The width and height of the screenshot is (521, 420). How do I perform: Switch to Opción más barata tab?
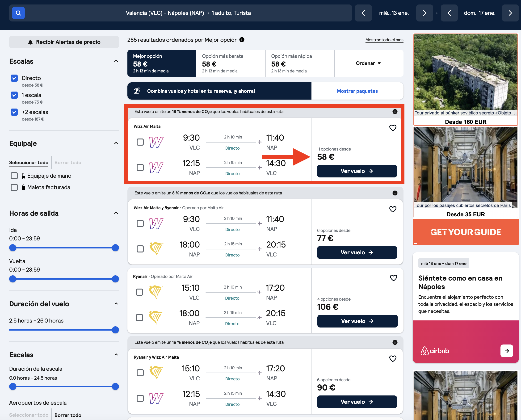(x=231, y=63)
